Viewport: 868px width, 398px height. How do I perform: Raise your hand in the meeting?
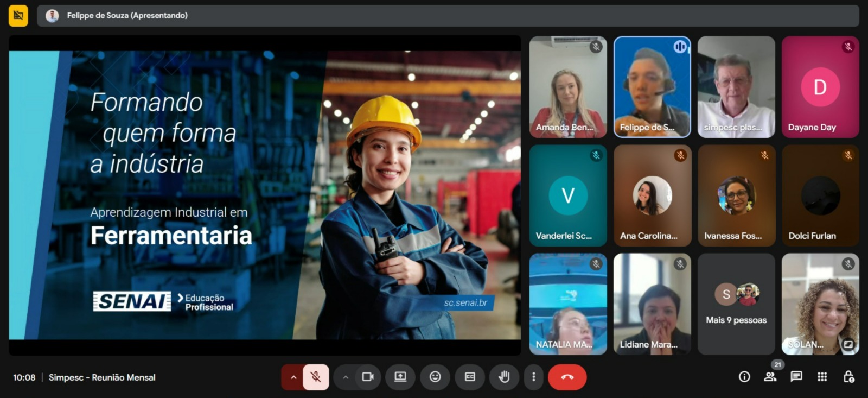click(x=504, y=377)
